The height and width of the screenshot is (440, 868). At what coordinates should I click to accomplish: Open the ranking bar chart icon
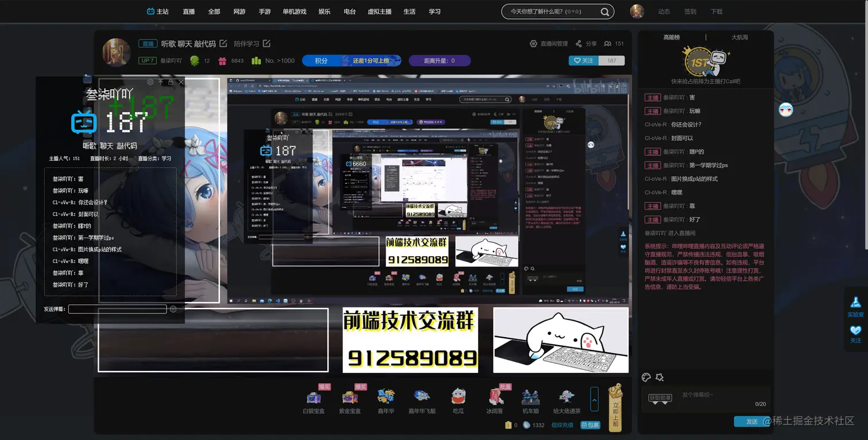click(x=256, y=60)
